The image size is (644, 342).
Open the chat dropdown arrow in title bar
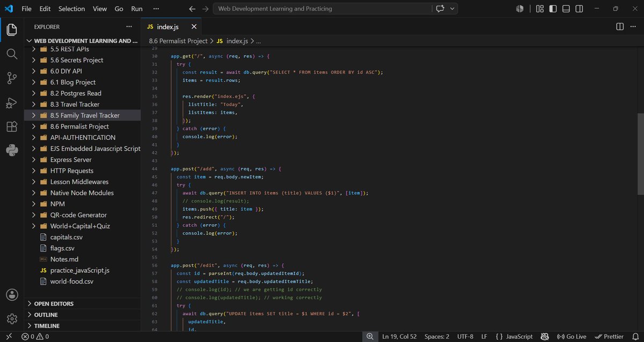click(452, 9)
